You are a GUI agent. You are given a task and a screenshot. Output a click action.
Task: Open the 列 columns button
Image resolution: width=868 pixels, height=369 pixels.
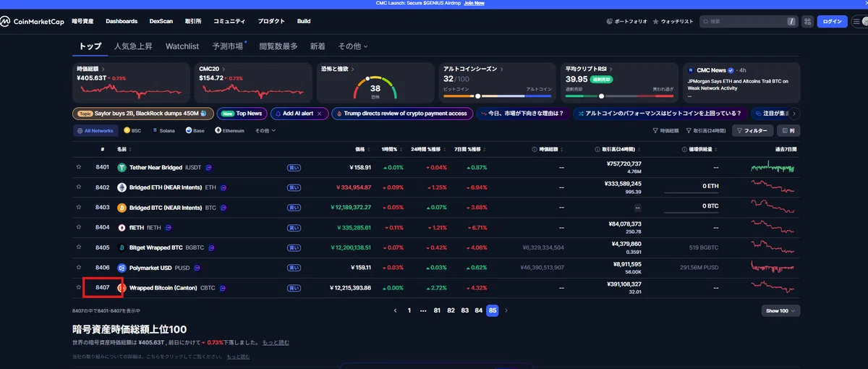[788, 131]
